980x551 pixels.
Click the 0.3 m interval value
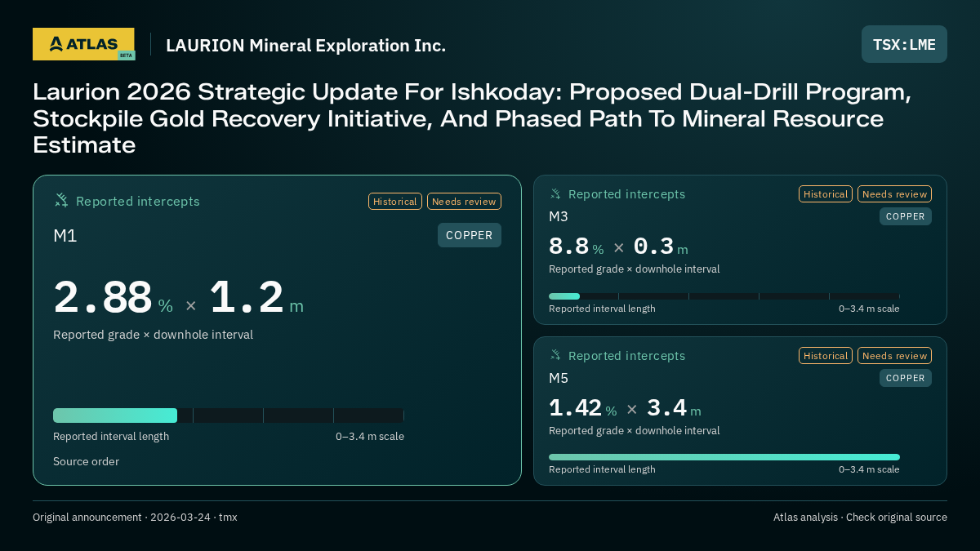click(x=661, y=247)
